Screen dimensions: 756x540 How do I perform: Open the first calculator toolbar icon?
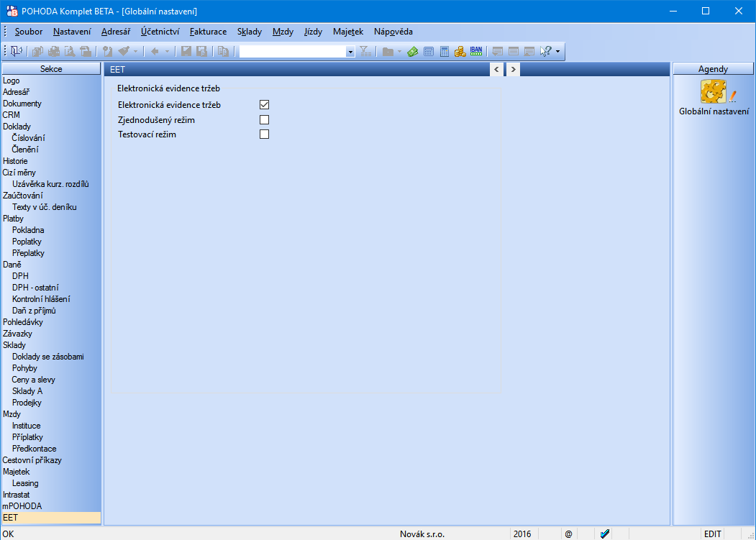[429, 51]
